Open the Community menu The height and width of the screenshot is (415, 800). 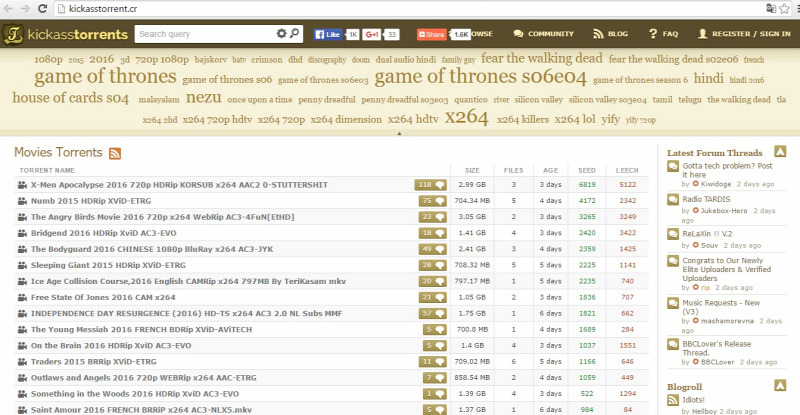pos(543,34)
